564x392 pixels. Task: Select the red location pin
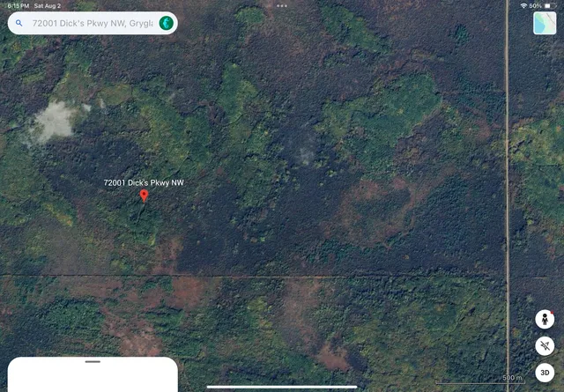144,196
